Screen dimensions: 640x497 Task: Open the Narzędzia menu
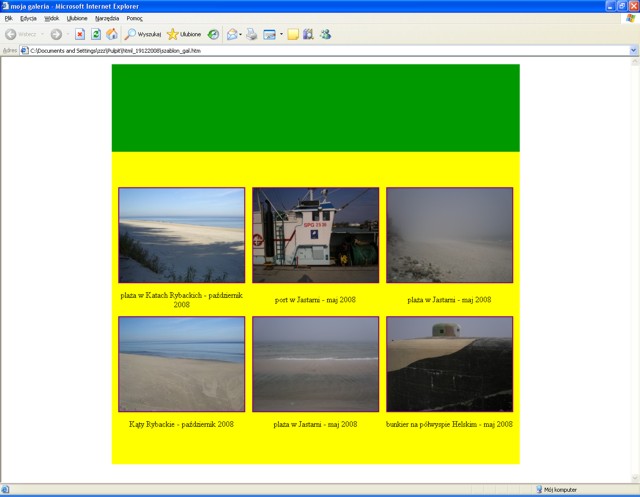[107, 18]
